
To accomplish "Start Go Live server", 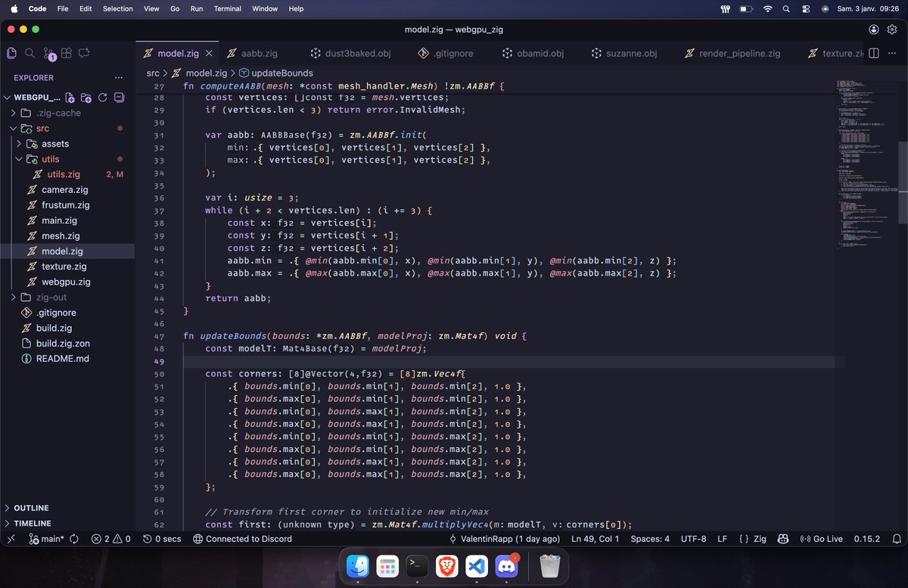I will tap(821, 539).
